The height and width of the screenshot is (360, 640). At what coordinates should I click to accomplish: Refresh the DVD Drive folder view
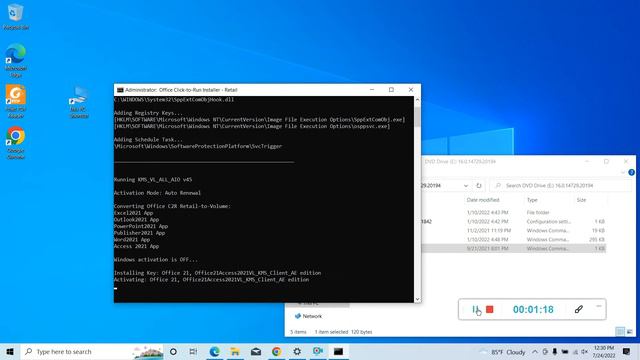click(x=479, y=186)
